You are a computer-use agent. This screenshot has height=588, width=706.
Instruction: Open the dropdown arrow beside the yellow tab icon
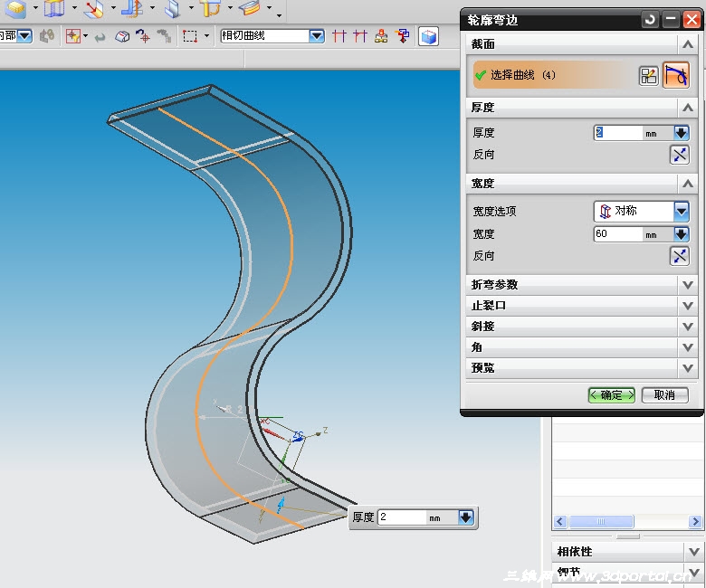click(x=35, y=7)
